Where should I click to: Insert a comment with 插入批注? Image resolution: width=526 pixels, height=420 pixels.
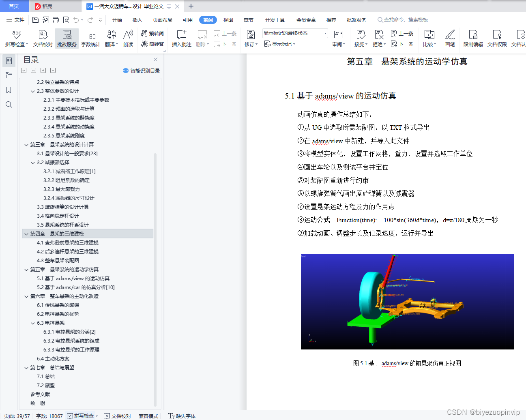pos(181,39)
